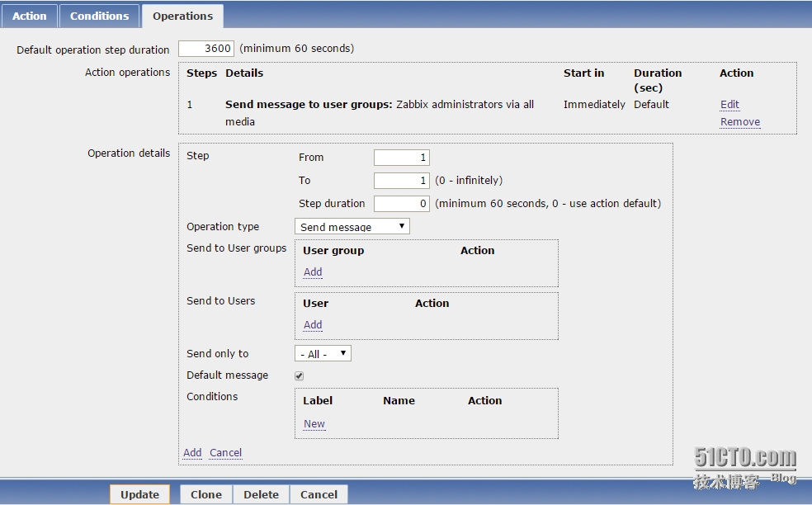Image resolution: width=812 pixels, height=505 pixels.
Task: Click the 'Start in' column header
Action: coord(583,73)
